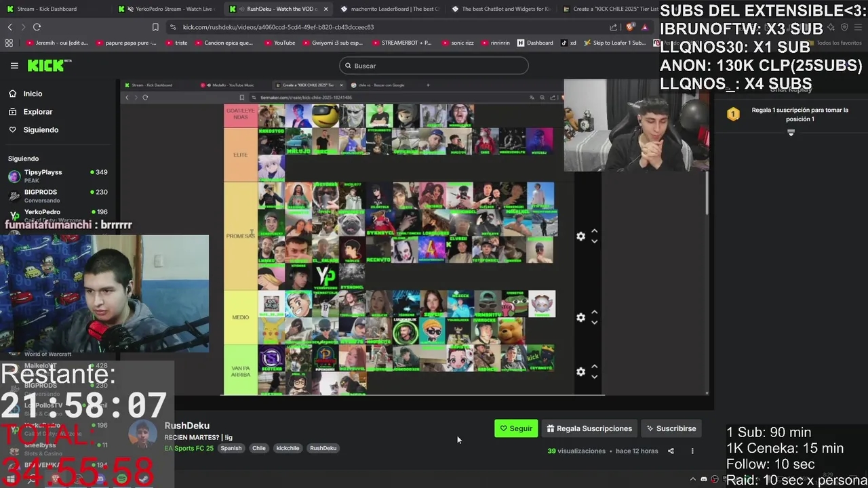Close the RushDeku VOD browser tab
The width and height of the screenshot is (868, 488).
pyautogui.click(x=325, y=9)
